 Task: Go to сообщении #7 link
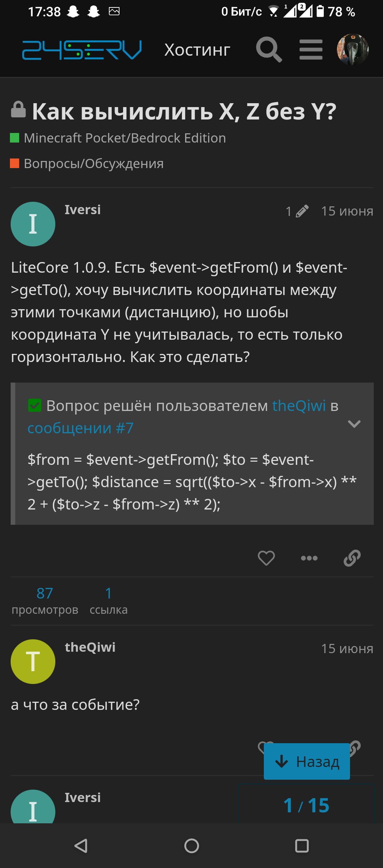[x=81, y=428]
